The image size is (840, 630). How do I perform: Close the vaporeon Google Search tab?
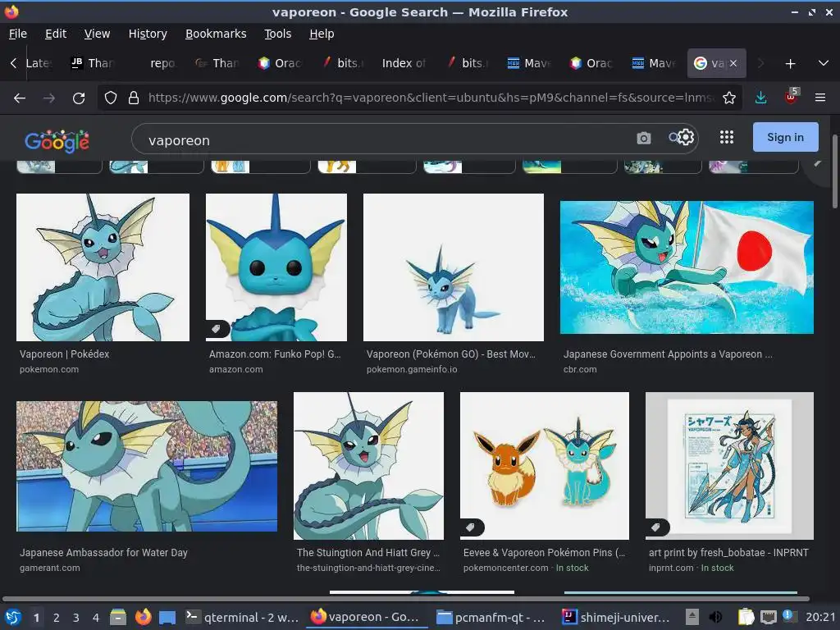click(733, 63)
